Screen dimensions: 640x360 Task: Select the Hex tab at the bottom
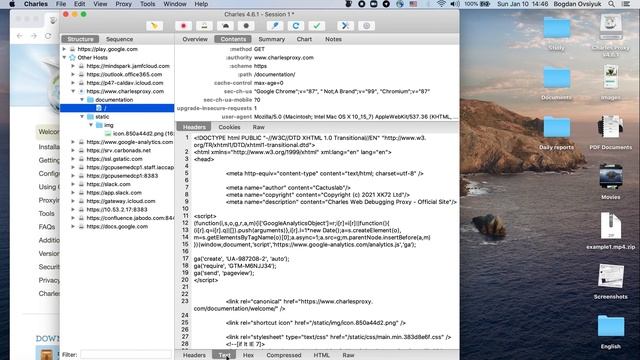click(x=248, y=355)
